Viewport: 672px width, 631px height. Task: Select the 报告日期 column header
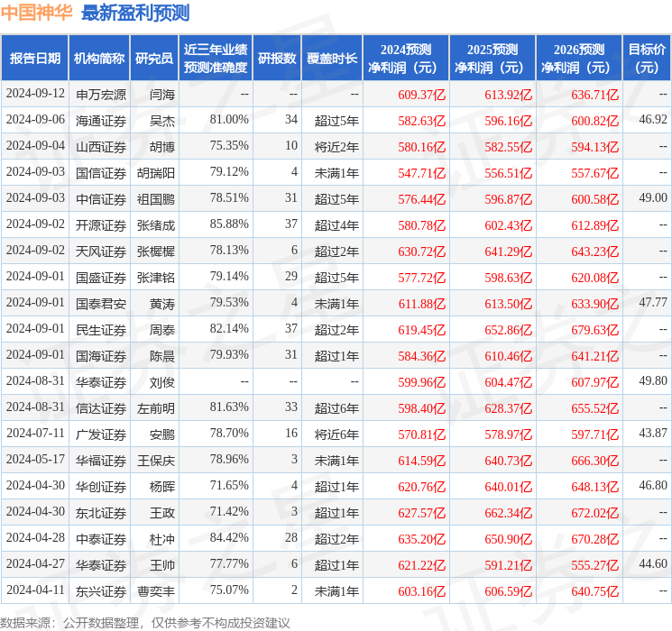34,59
